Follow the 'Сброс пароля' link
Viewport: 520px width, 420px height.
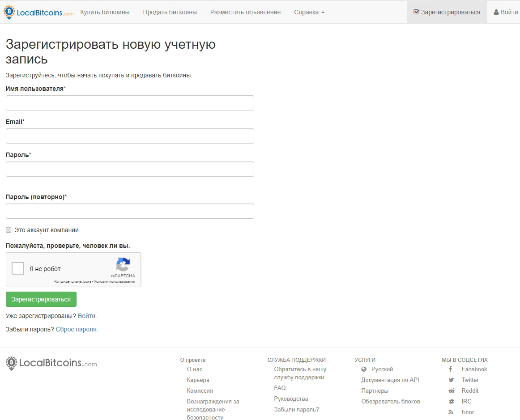tap(76, 329)
